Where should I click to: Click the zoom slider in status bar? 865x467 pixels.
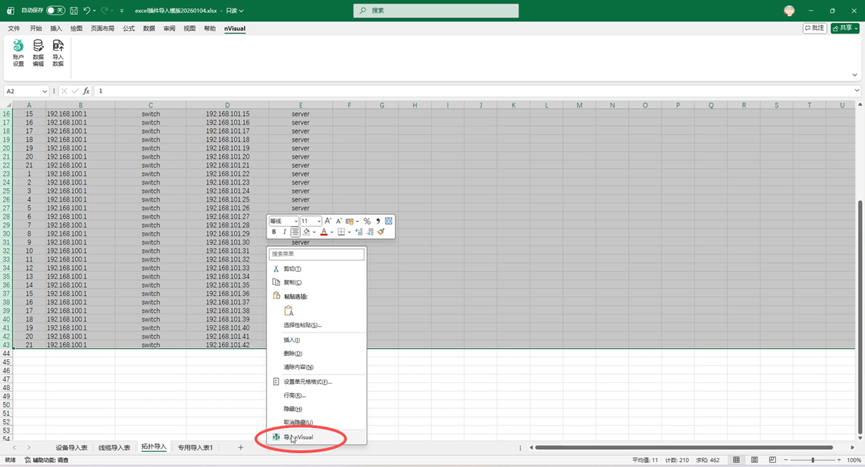pos(813,460)
